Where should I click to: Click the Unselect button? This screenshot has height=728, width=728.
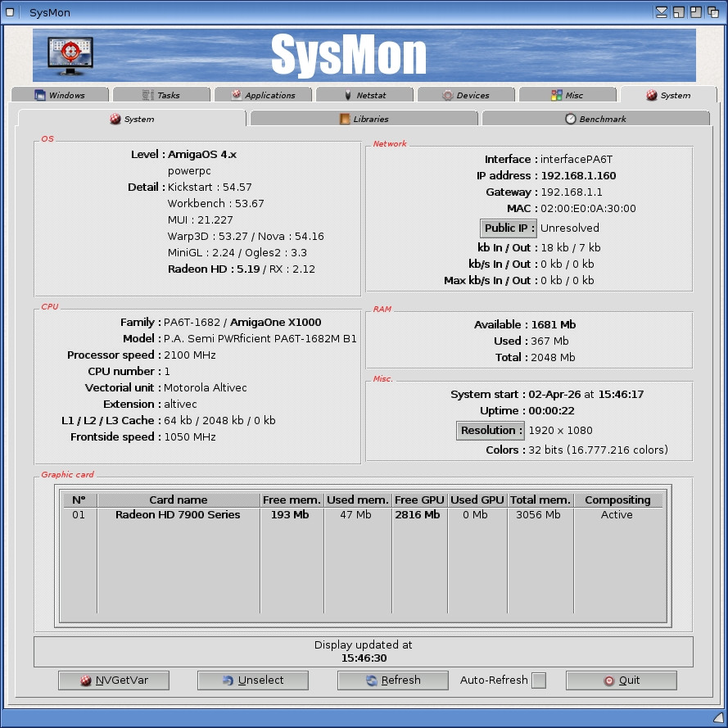click(x=252, y=680)
